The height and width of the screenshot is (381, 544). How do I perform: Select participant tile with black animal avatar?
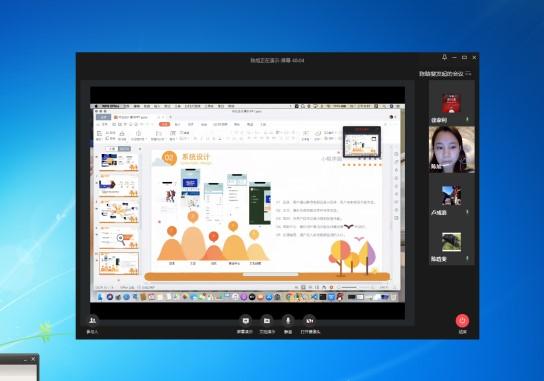click(452, 242)
